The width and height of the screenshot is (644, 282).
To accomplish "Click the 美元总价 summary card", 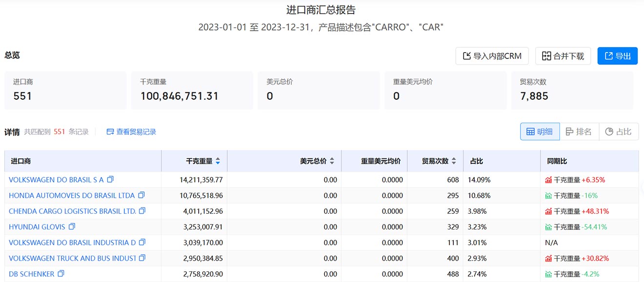I will click(x=319, y=90).
